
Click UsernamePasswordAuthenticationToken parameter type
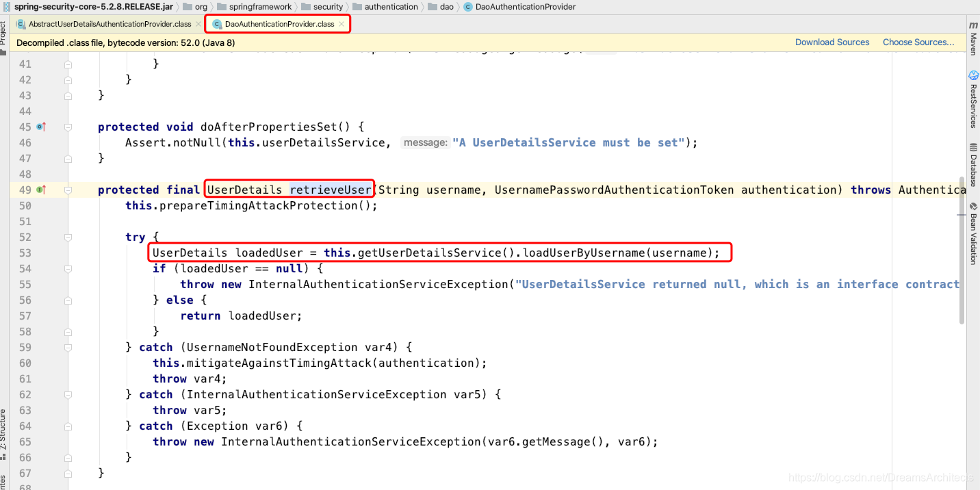614,190
